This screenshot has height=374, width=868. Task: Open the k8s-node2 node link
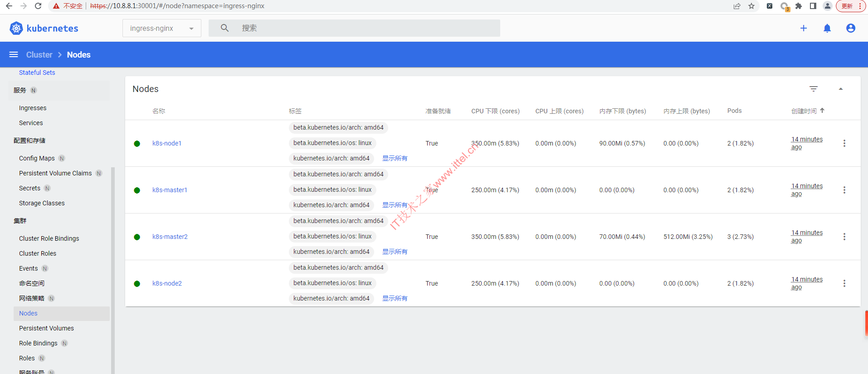coord(167,283)
